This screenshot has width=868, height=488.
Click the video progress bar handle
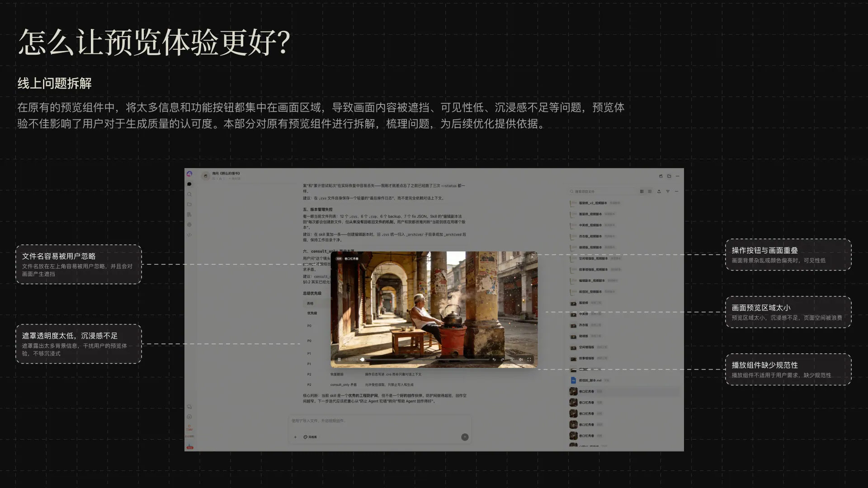pyautogui.click(x=363, y=360)
